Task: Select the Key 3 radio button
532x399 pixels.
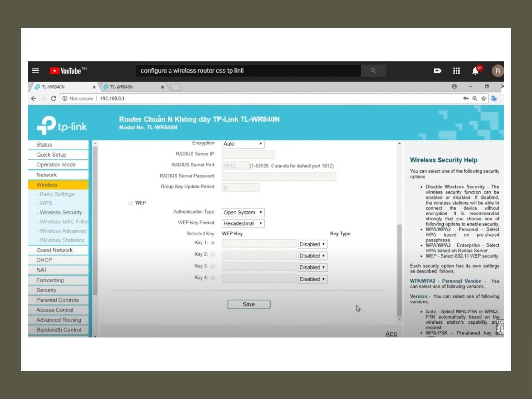Action: pos(213,266)
